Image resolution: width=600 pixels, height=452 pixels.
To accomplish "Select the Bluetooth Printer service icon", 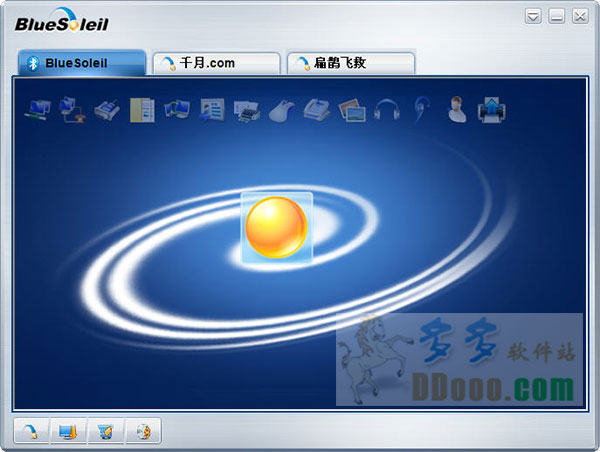I will point(247,111).
